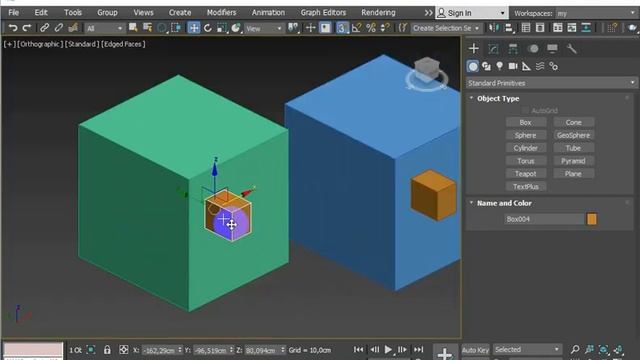Open the File menu
The width and height of the screenshot is (640, 360).
13,13
